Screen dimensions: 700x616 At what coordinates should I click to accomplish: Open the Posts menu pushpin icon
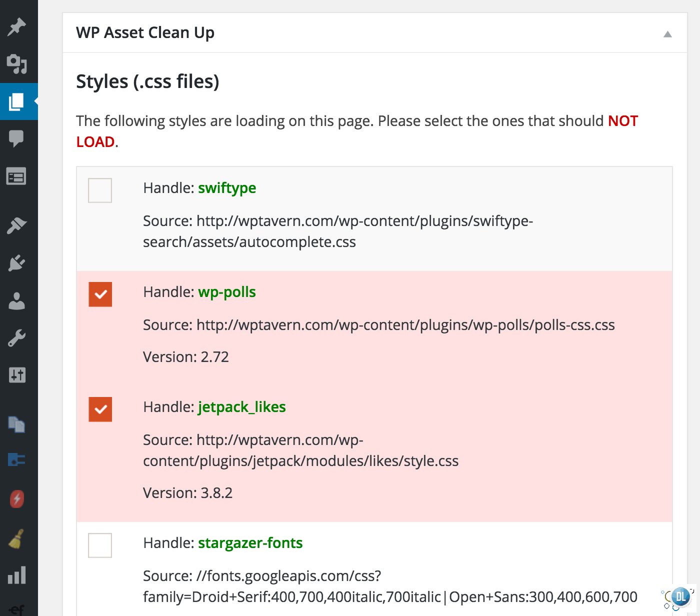16,27
